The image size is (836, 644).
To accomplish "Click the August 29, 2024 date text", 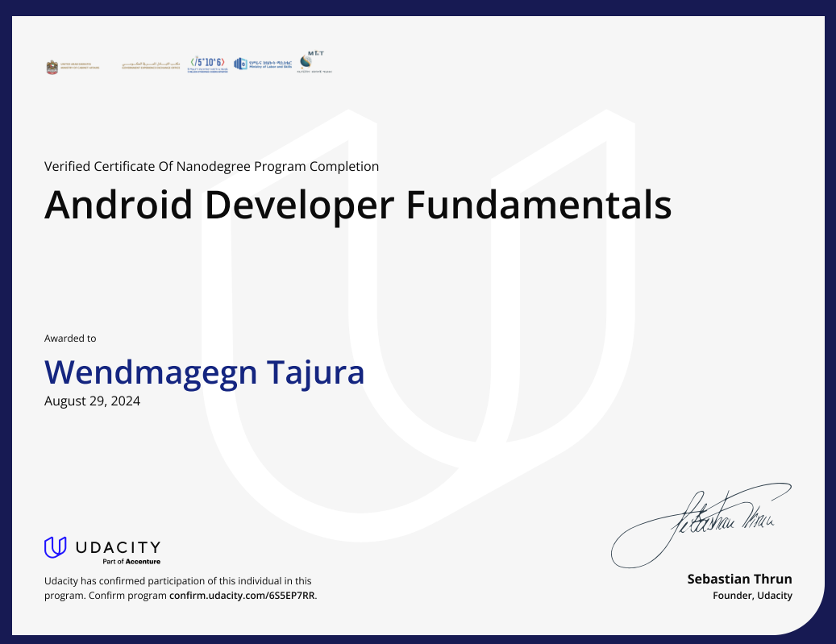I will pos(91,401).
